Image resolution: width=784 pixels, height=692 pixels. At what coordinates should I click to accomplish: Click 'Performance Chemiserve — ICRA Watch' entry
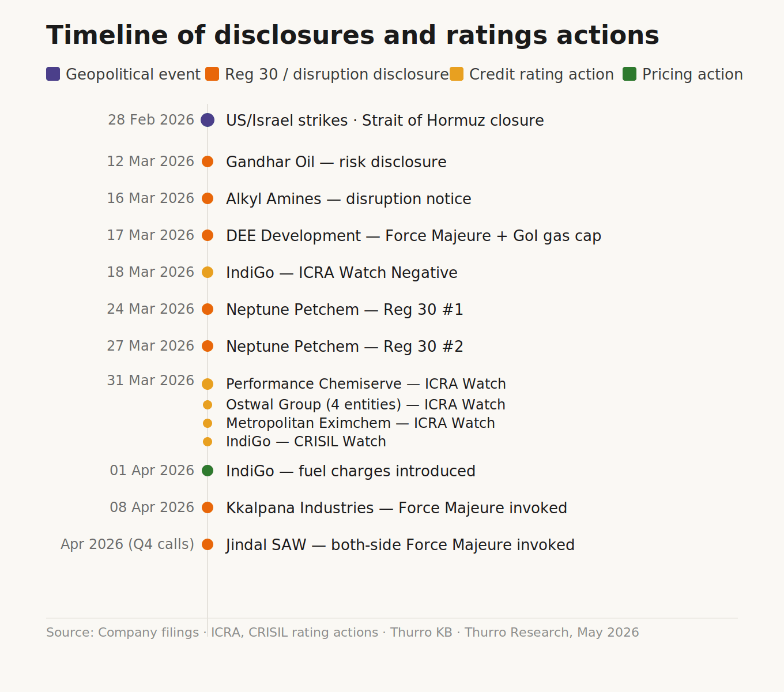366,384
